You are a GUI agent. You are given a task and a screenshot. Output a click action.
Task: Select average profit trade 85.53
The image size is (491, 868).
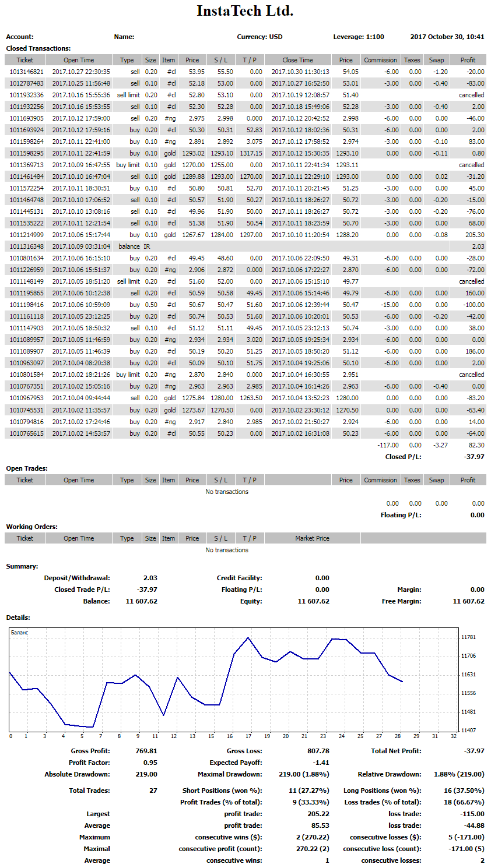pos(320,825)
